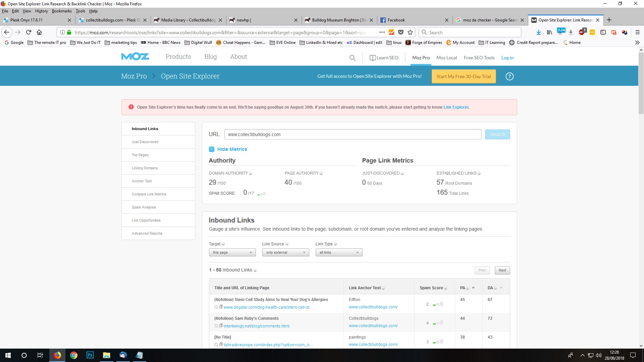Viewport: 644px width, 362px height.
Task: Switch to Plesk Onyx tab
Action: [37, 20]
